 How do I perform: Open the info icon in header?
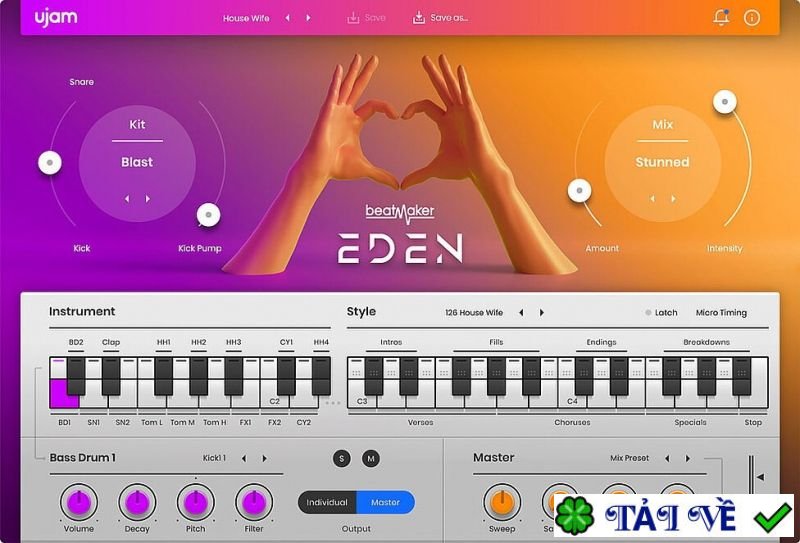click(752, 18)
